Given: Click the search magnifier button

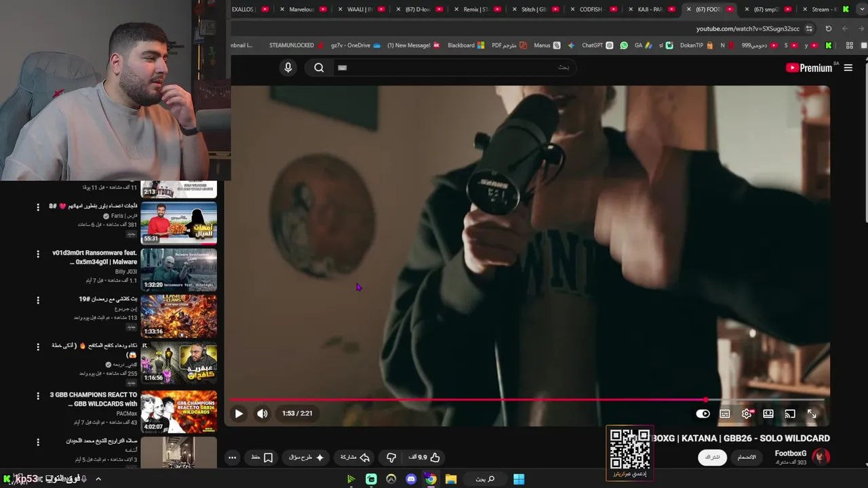Looking at the screenshot, I should [319, 67].
